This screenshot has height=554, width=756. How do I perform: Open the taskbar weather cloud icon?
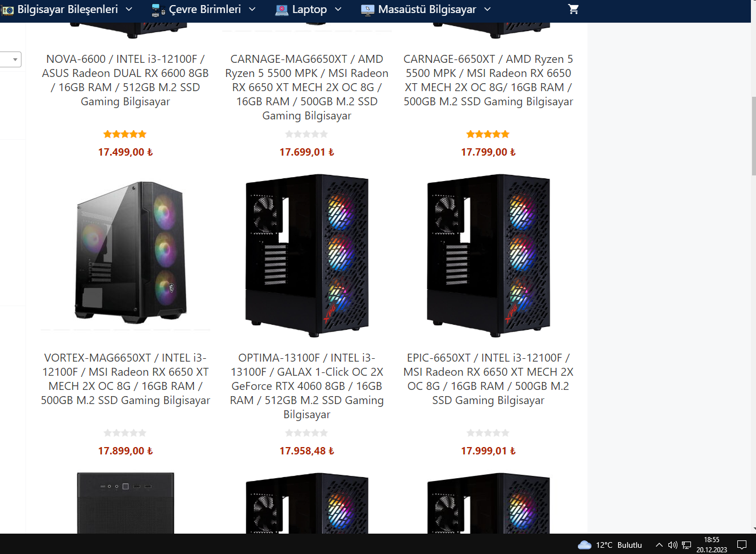coord(584,545)
